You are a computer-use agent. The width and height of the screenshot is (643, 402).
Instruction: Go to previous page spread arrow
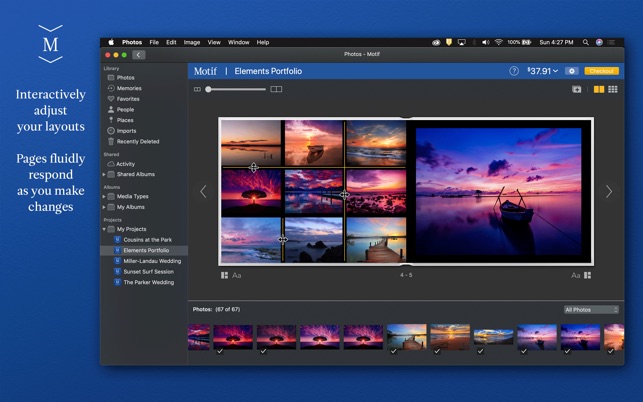203,192
